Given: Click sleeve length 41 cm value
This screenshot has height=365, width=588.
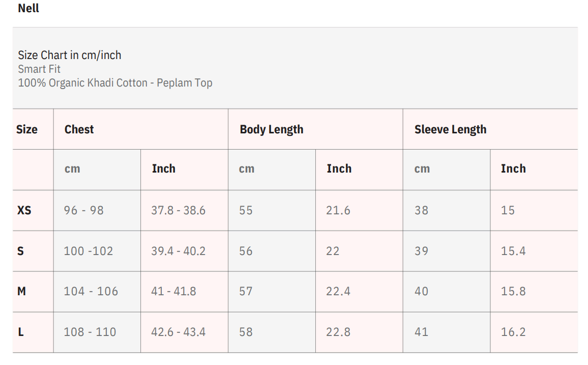Looking at the screenshot, I should pyautogui.click(x=421, y=332).
